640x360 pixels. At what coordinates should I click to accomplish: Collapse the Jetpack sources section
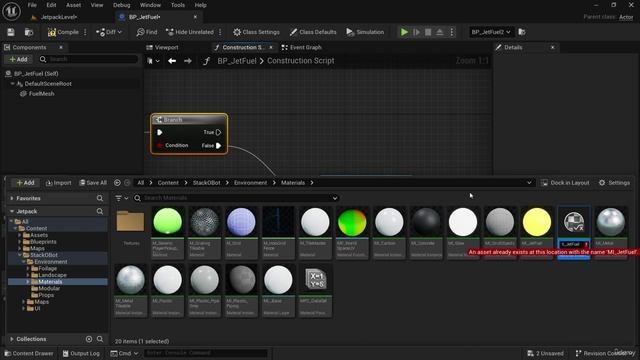(12, 211)
